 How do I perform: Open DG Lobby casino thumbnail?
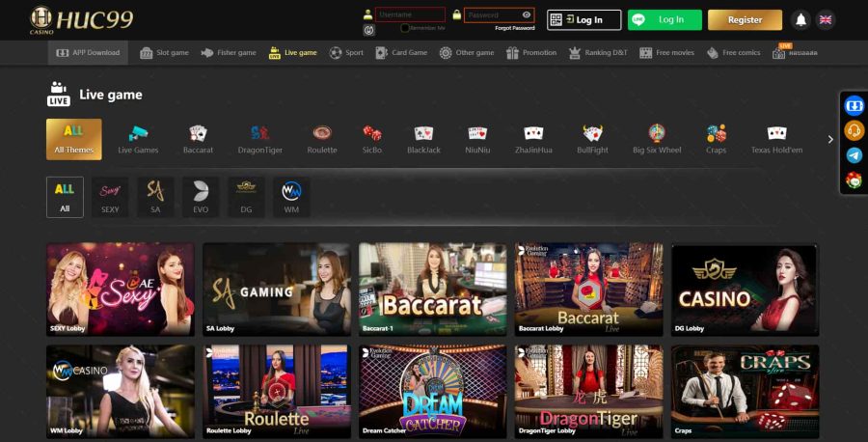click(746, 290)
